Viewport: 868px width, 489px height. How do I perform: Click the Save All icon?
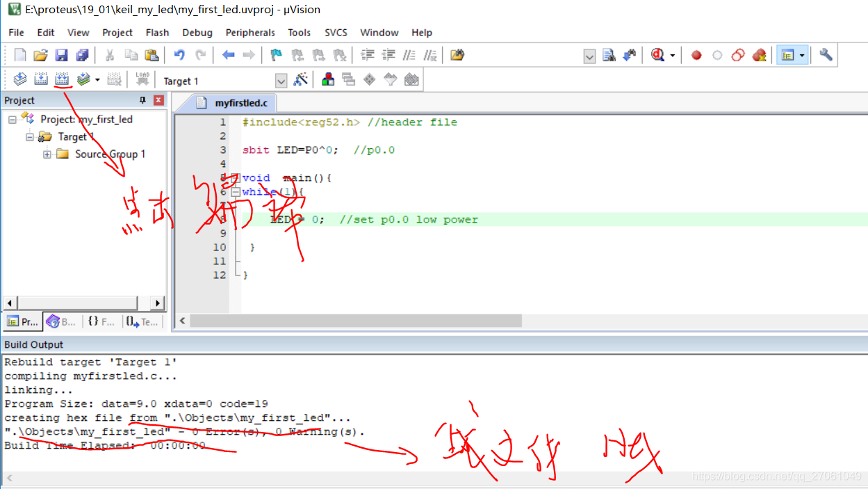[83, 55]
